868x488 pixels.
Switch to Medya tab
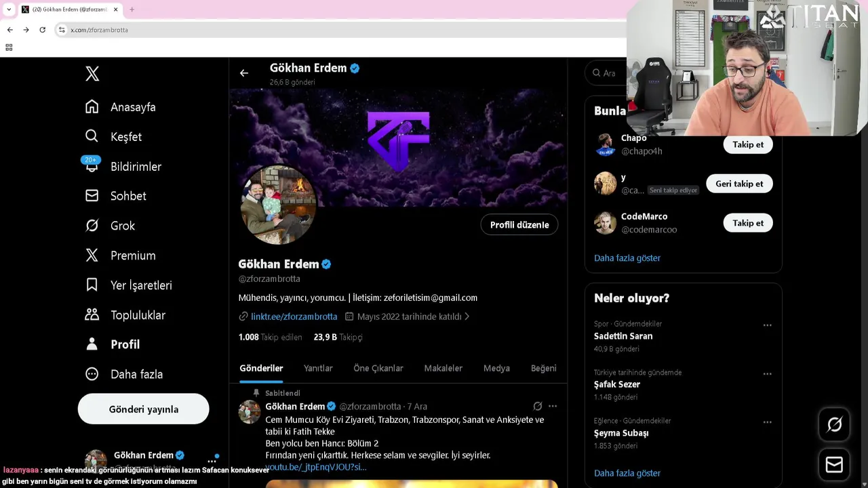(x=496, y=368)
